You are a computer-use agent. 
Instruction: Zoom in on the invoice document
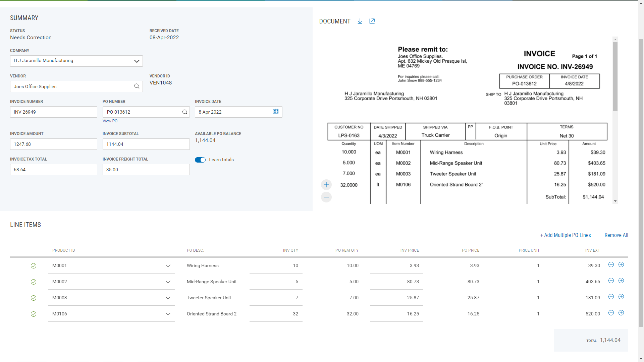pyautogui.click(x=326, y=184)
